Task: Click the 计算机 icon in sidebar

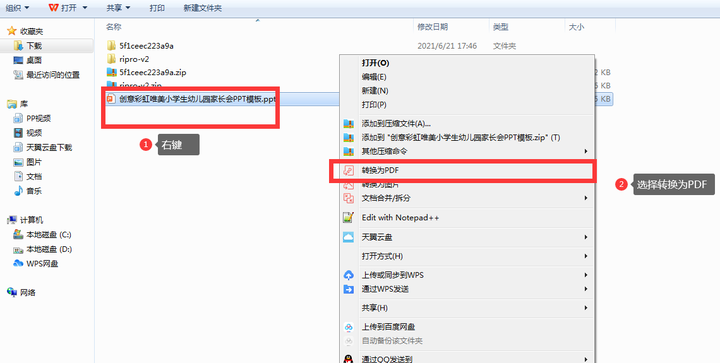Action: coord(12,220)
